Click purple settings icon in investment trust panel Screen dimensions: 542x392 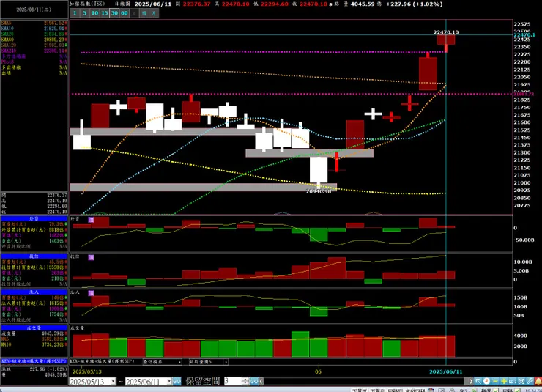pyautogui.click(x=91, y=257)
